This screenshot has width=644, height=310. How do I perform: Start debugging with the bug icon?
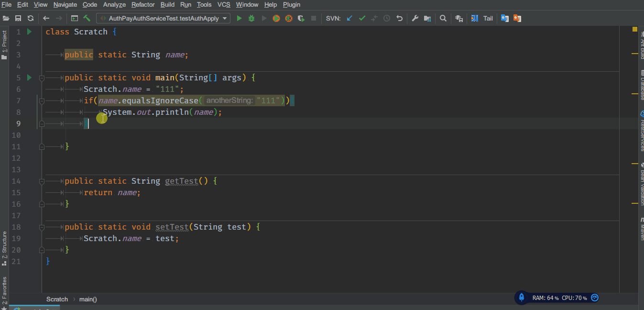click(251, 18)
